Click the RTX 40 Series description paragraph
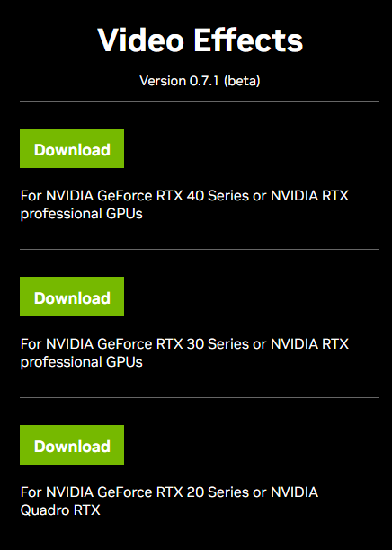392x550 pixels. click(x=184, y=205)
